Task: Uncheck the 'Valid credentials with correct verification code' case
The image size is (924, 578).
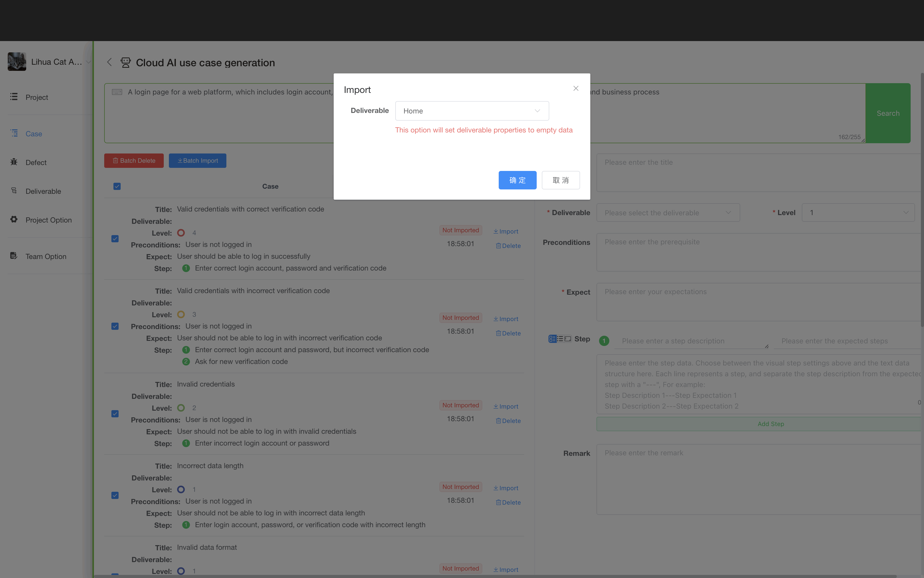Action: tap(115, 239)
